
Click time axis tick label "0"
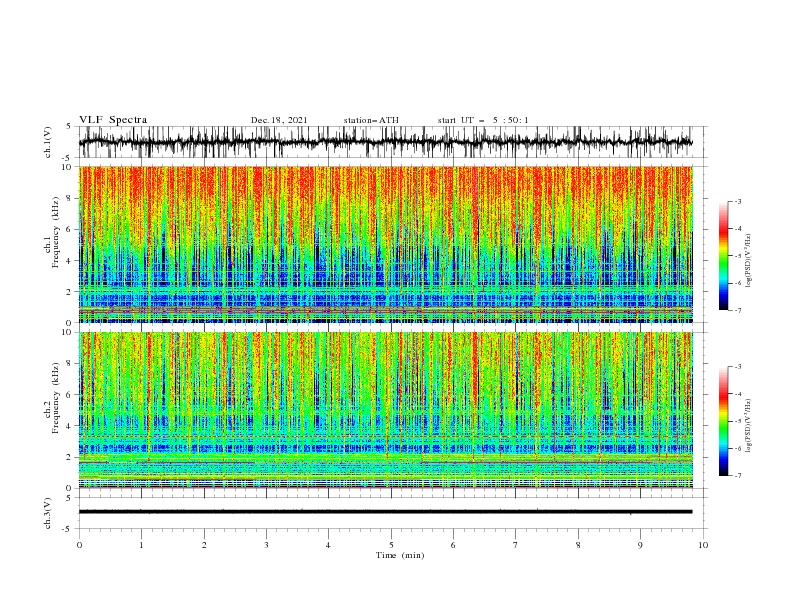click(x=79, y=545)
